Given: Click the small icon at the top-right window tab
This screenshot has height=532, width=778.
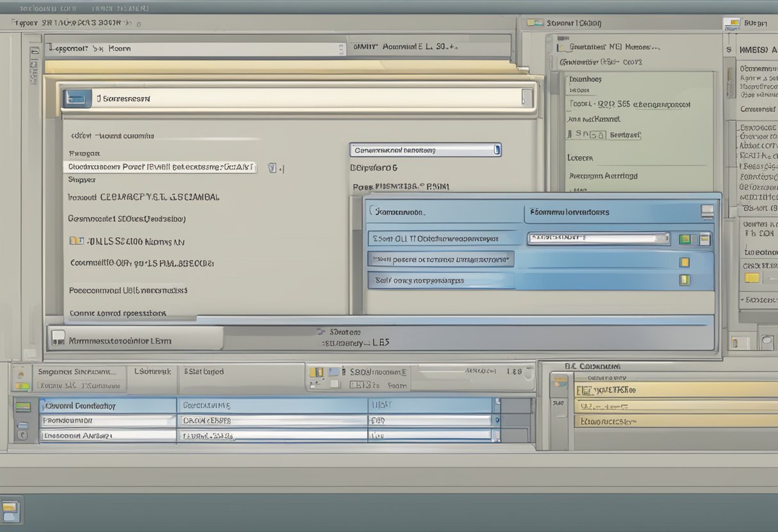Looking at the screenshot, I should pyautogui.click(x=731, y=24).
